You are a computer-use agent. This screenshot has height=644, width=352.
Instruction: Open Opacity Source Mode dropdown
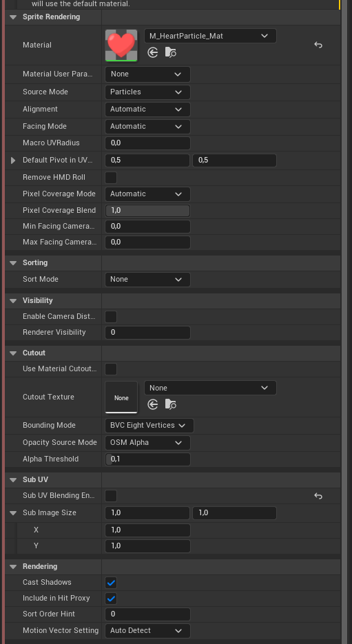coord(147,443)
